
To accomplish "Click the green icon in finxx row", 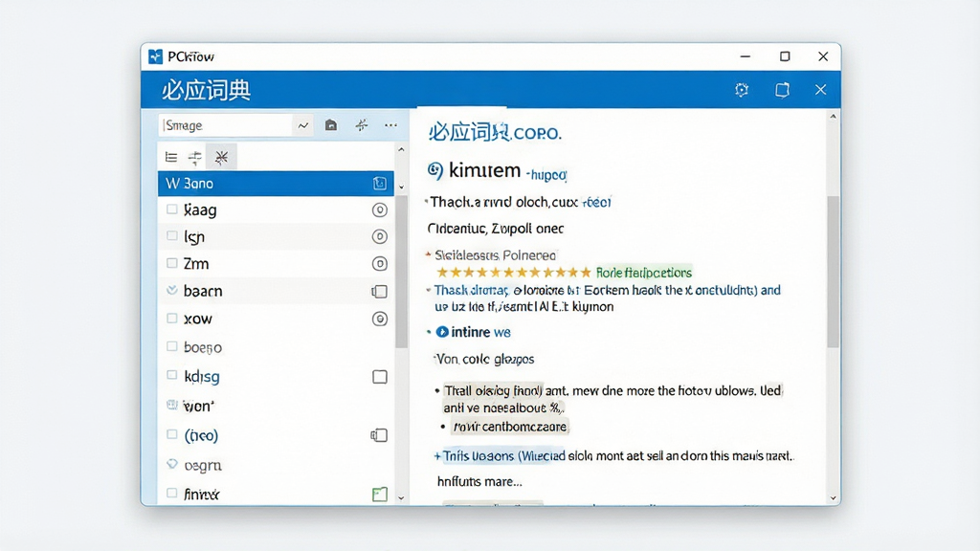I will tap(379, 495).
